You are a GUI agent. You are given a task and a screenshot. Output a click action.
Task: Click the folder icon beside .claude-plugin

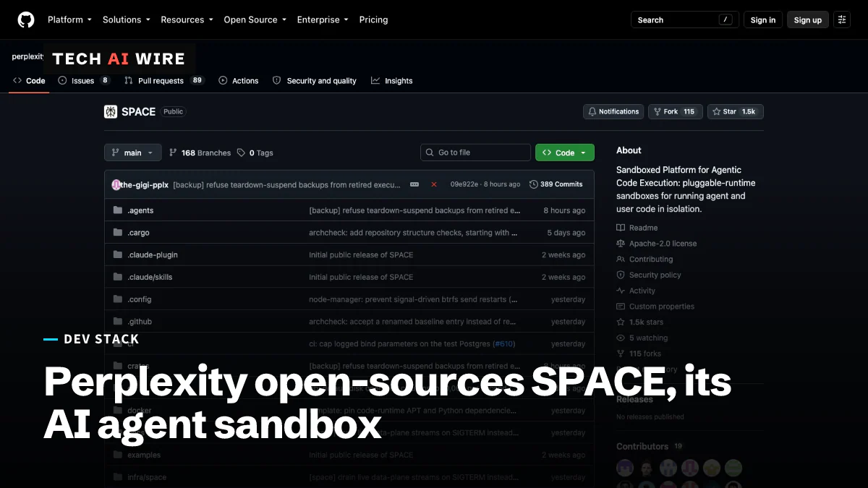click(x=118, y=254)
